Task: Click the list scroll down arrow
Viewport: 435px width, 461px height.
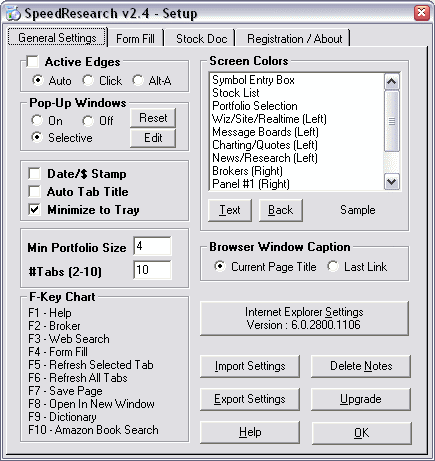Action: point(392,182)
